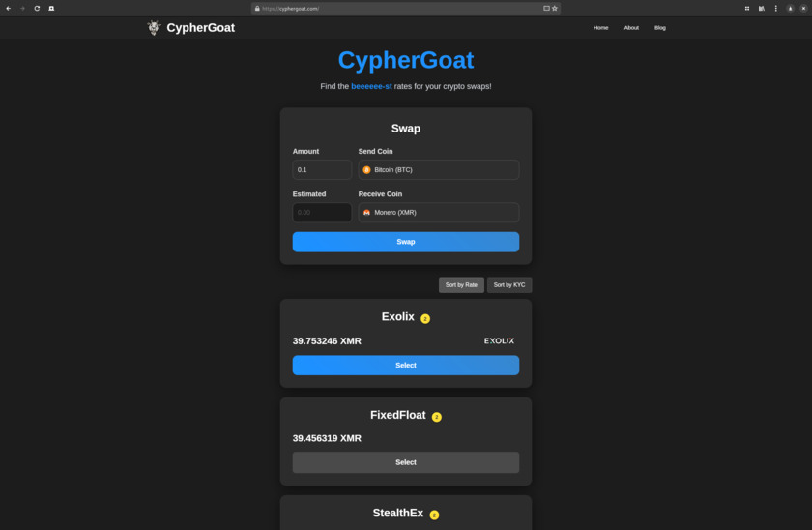Image resolution: width=812 pixels, height=530 pixels.
Task: Go back with the browser back arrow
Action: (x=9, y=9)
